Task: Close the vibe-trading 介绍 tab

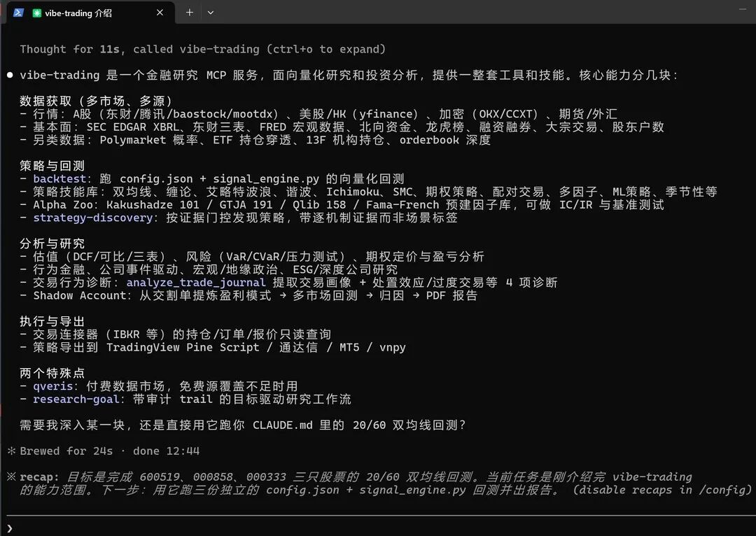Action: tap(160, 13)
